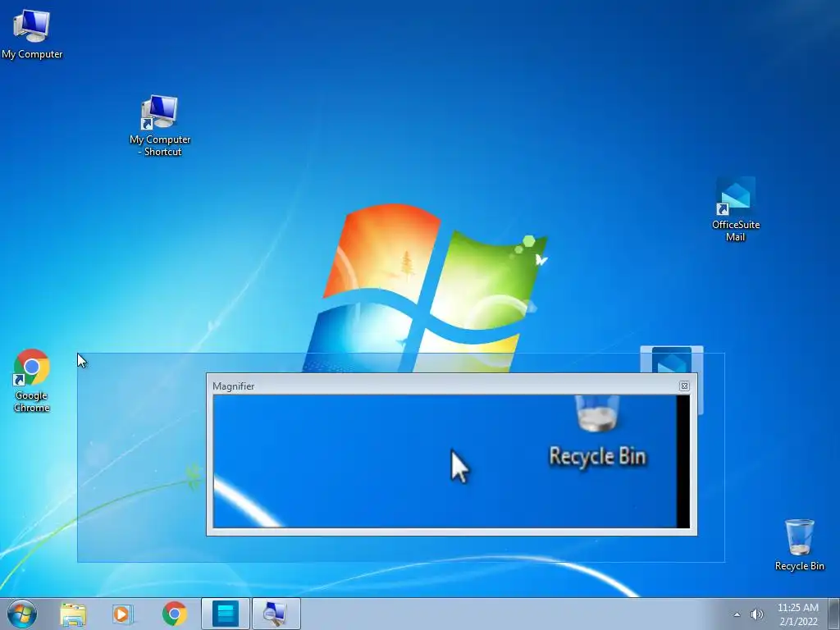Switch to the blue striped app in the taskbar
The width and height of the screenshot is (840, 630).
tap(225, 614)
